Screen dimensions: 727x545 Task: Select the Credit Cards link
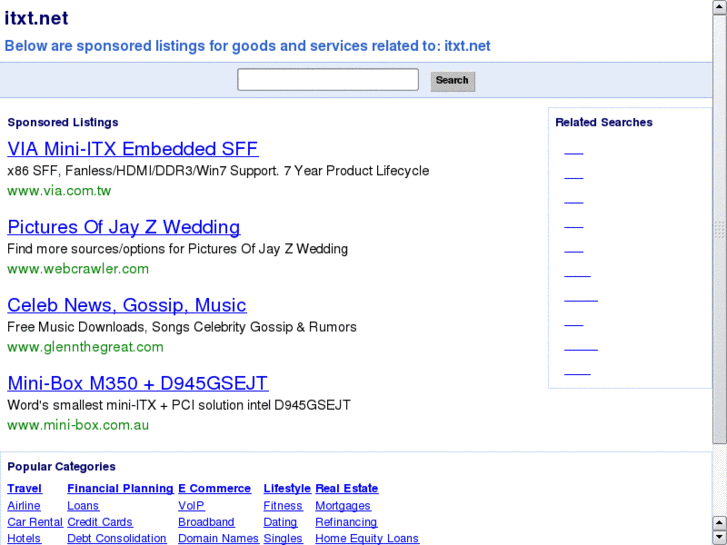(100, 522)
